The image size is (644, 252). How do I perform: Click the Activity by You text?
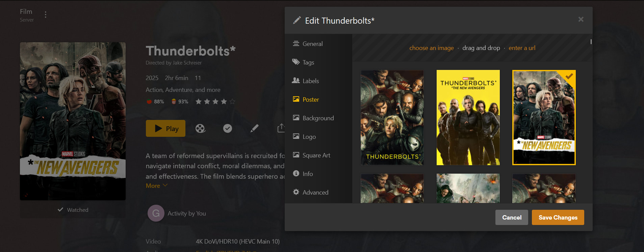click(187, 213)
